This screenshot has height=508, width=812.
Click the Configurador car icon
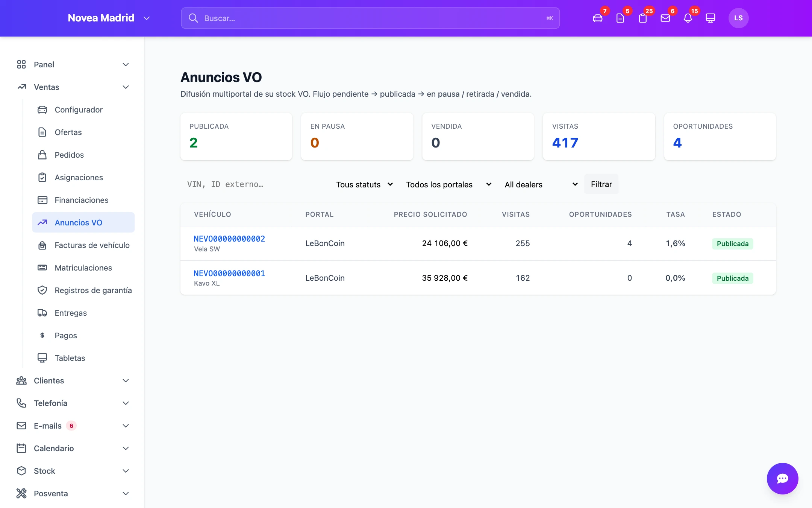42,110
